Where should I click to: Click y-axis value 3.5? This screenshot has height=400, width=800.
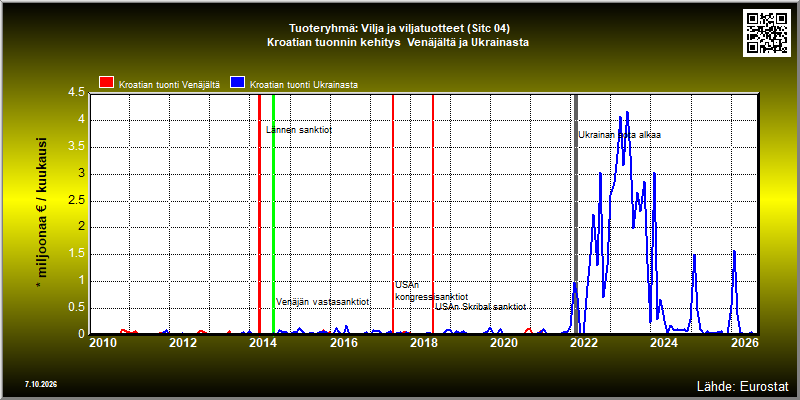(77, 147)
